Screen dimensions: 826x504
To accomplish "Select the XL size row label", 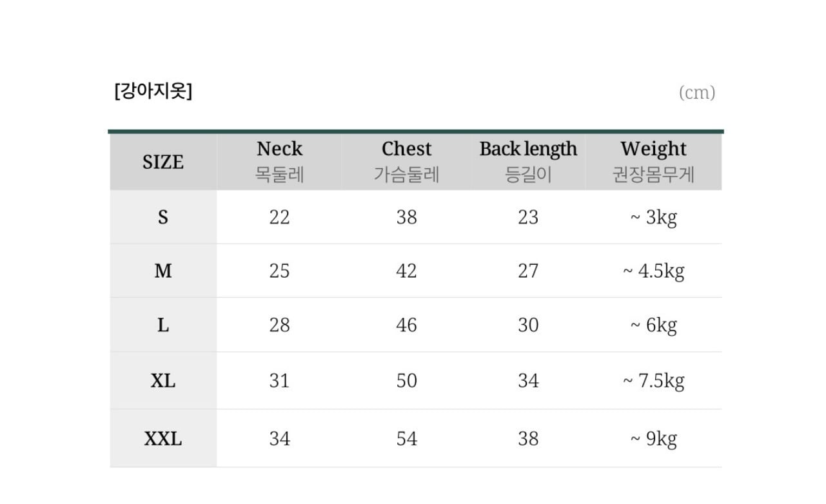I will 163,381.
